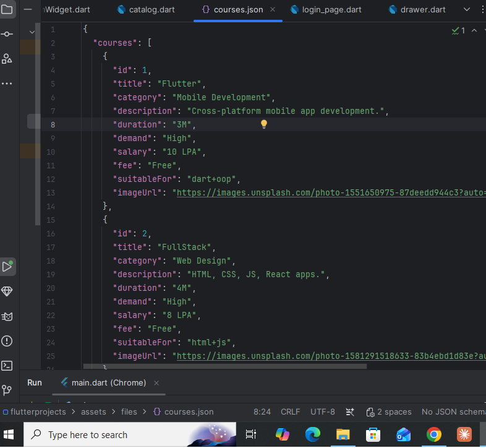Open the Git branches tool window
Image resolution: width=486 pixels, height=448 pixels.
7,390
